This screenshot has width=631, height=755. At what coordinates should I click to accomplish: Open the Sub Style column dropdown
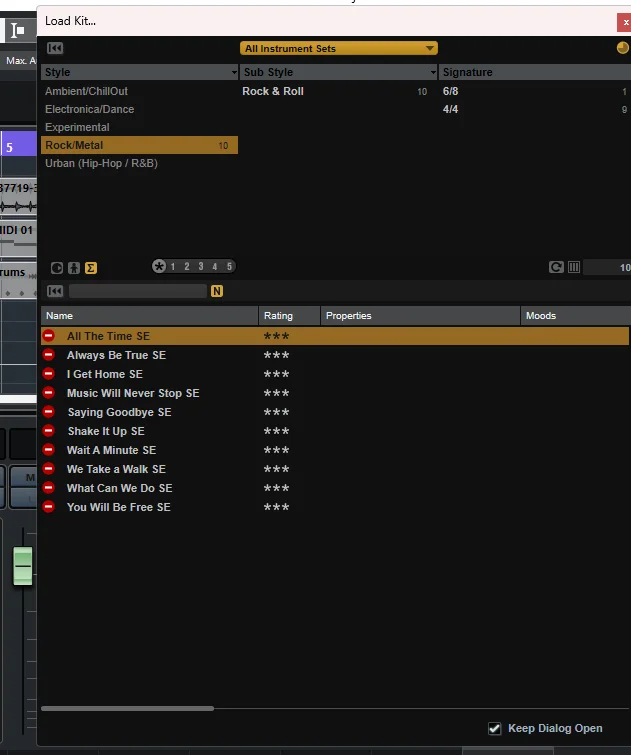[433, 72]
